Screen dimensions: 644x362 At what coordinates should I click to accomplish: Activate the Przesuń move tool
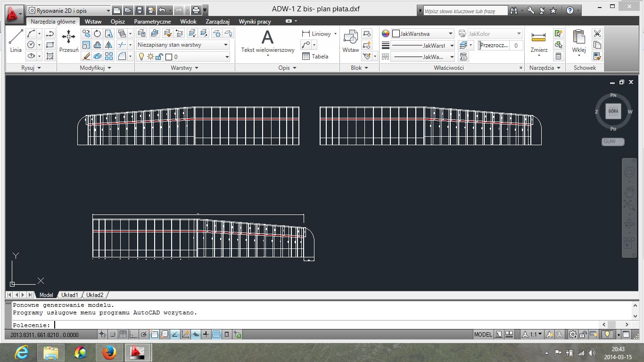(x=69, y=41)
